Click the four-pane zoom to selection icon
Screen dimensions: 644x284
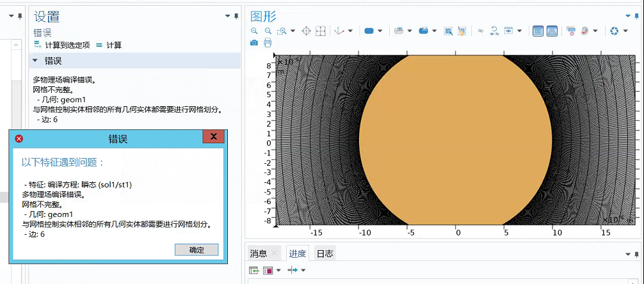tap(320, 31)
